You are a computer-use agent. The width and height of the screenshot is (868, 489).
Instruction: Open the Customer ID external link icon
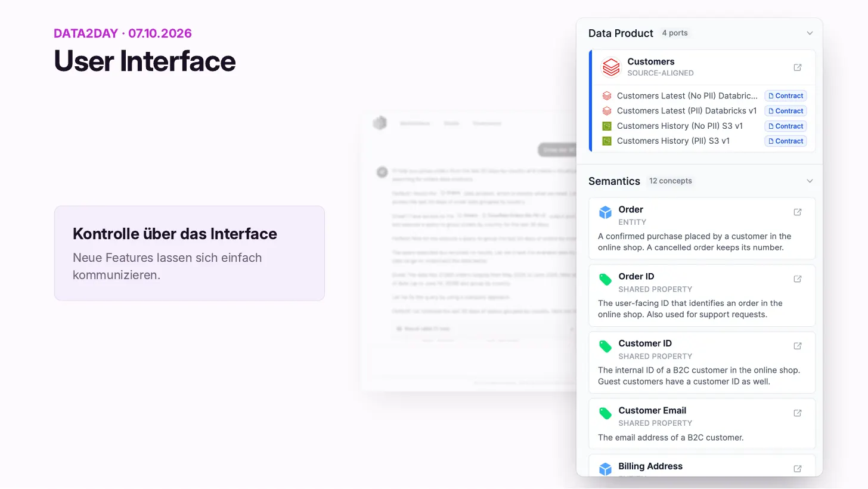[x=798, y=346]
